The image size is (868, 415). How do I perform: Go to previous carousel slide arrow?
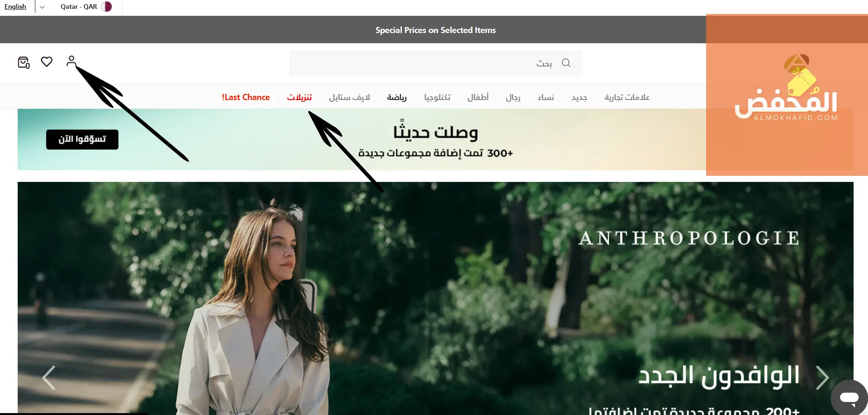(x=49, y=377)
